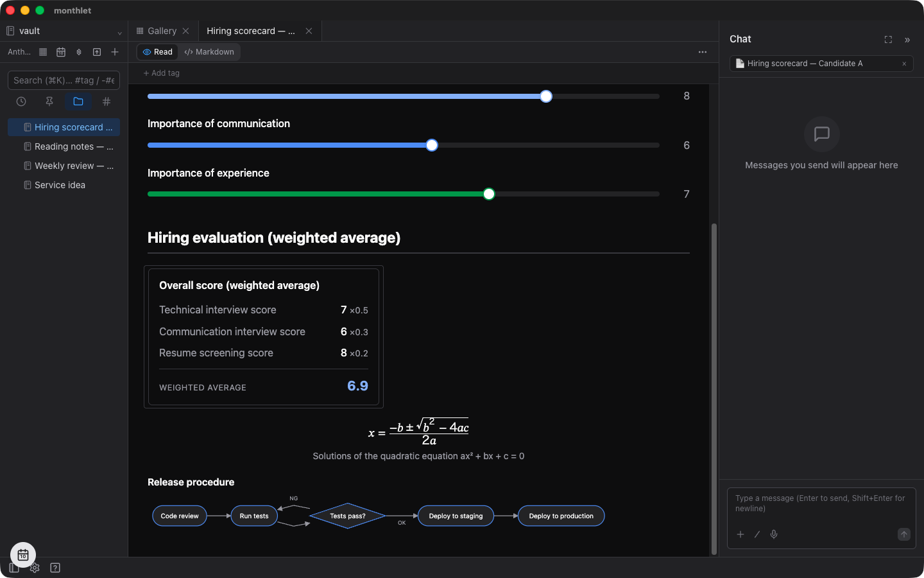Screen dimensions: 924x578
Task: Open the Anth... workspace selector
Action: [19, 52]
